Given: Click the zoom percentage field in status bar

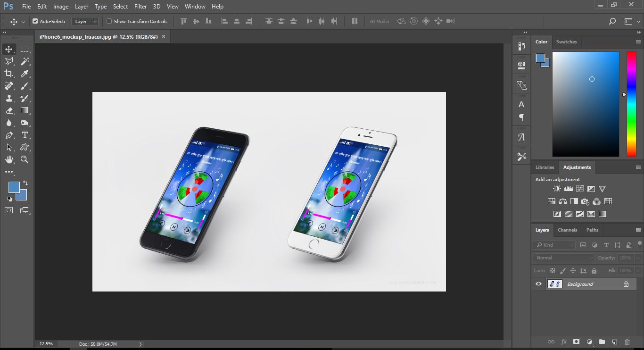Looking at the screenshot, I should click(x=46, y=344).
